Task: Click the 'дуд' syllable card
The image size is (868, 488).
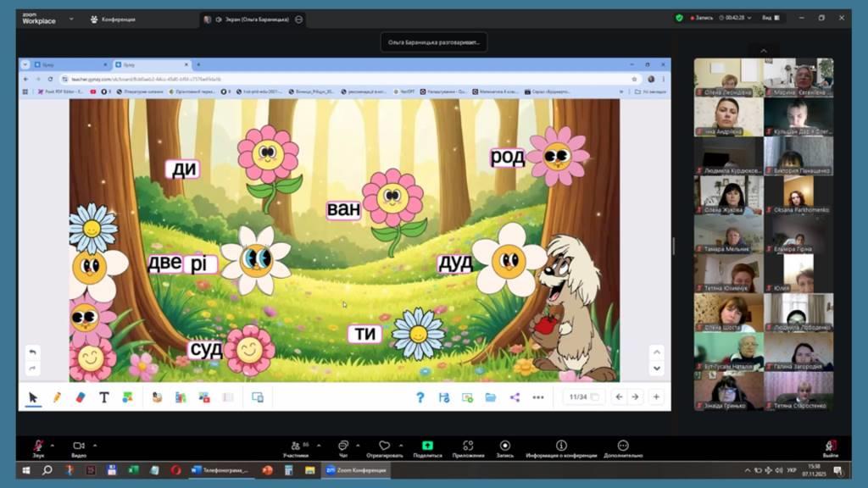Action: click(x=455, y=263)
